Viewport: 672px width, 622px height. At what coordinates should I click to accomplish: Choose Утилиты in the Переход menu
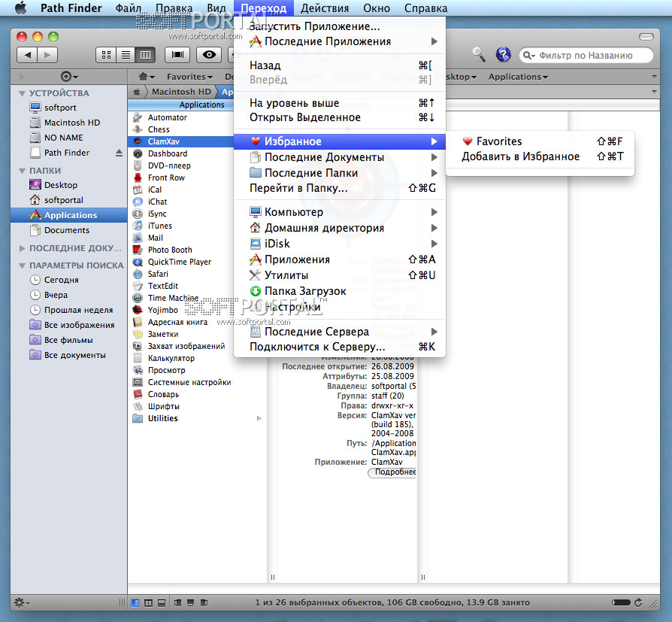coord(340,275)
